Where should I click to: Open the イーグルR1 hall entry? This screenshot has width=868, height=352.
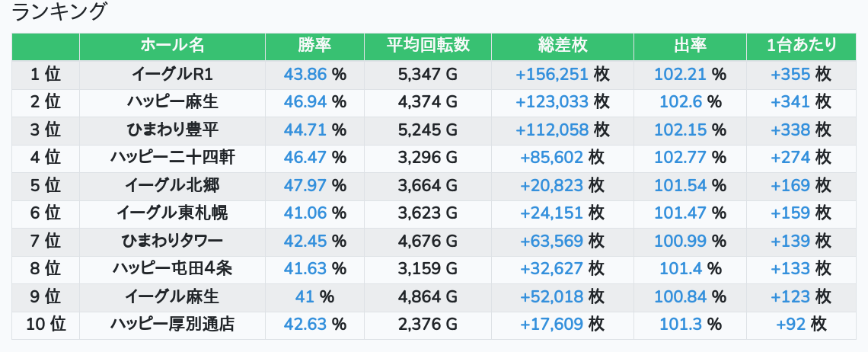pyautogui.click(x=172, y=75)
